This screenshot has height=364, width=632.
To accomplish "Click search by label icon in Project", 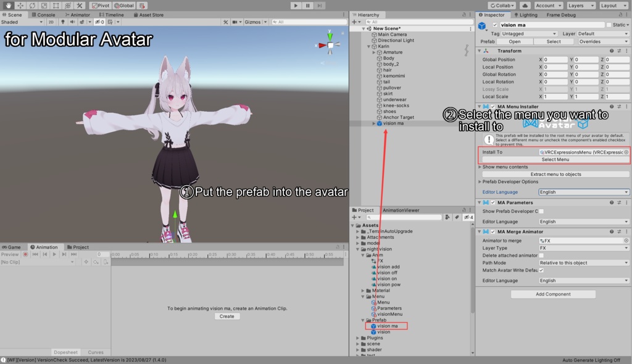I will click(x=457, y=217).
